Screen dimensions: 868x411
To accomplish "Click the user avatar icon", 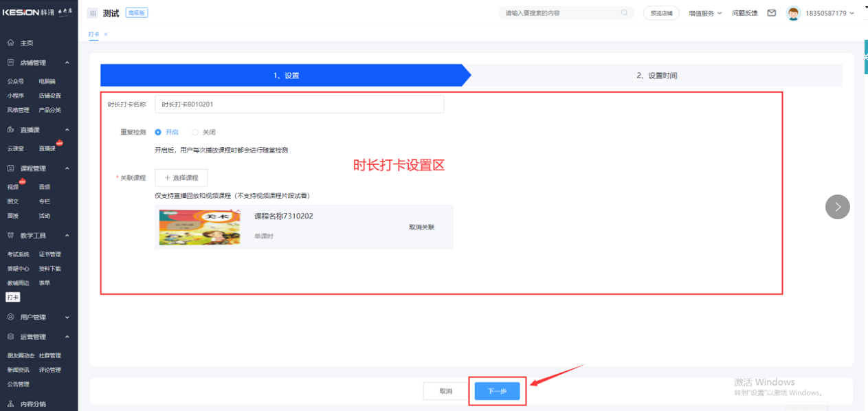I will pos(793,13).
